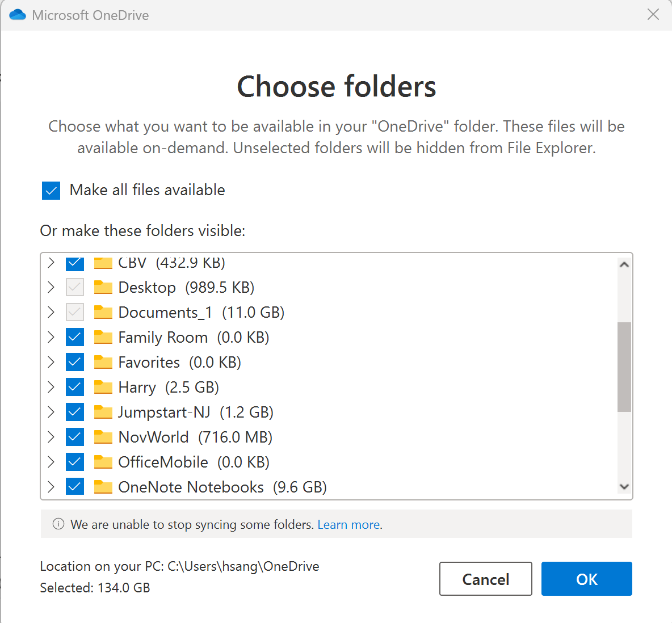The height and width of the screenshot is (623, 672).
Task: Click the folder list scrollbar thumb
Action: (624, 367)
